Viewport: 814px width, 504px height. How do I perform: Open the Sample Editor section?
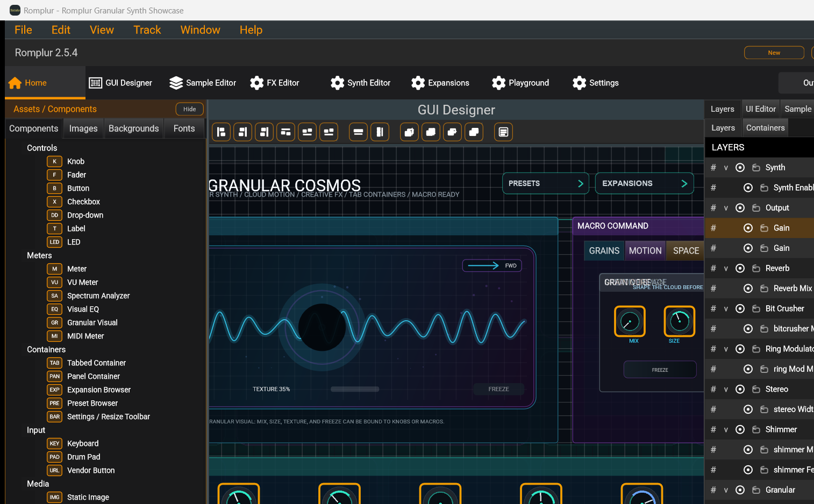(x=203, y=83)
